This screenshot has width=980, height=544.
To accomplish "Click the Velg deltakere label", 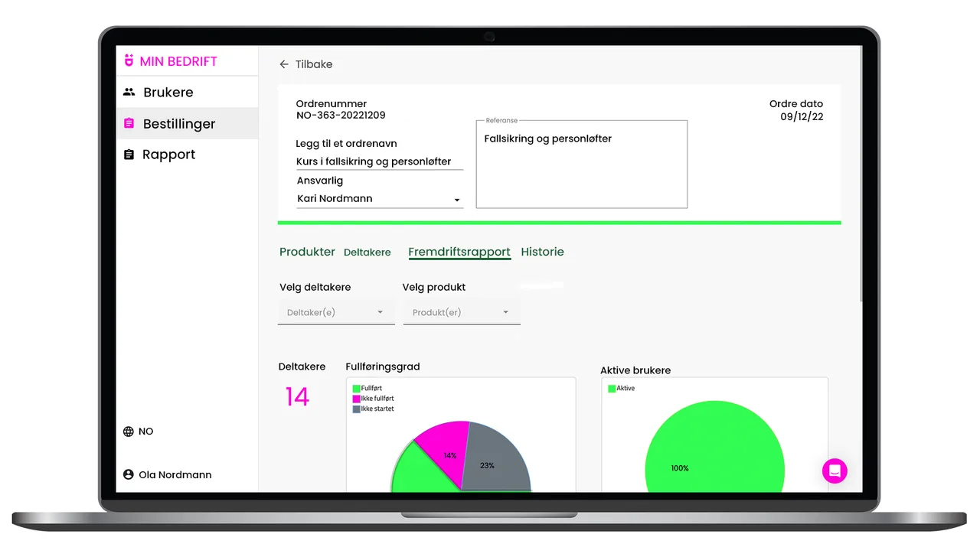I will tap(315, 287).
